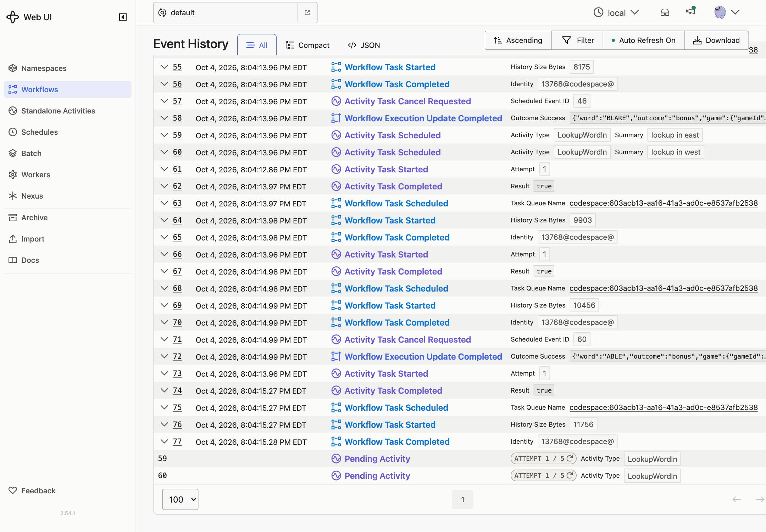Screen dimensions: 766x532
Task: Click the 38 link under Download
Action: (x=753, y=50)
